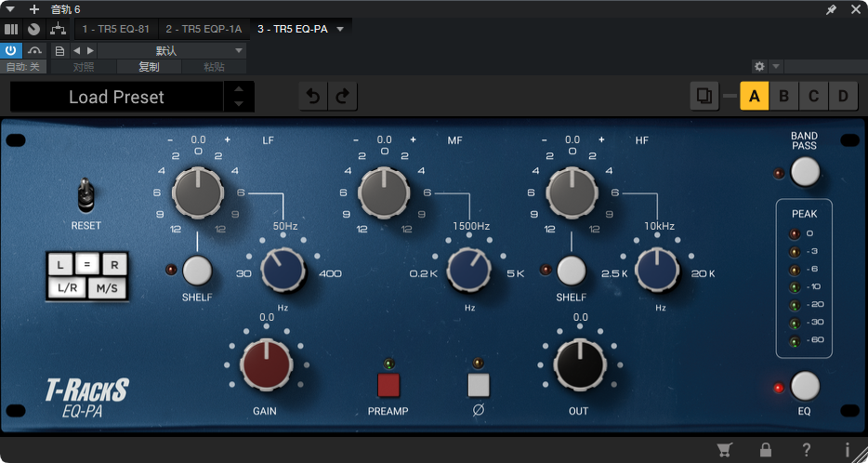Screen dimensions: 868x463
Task: Toggle the EQ bypass button
Action: (805, 386)
